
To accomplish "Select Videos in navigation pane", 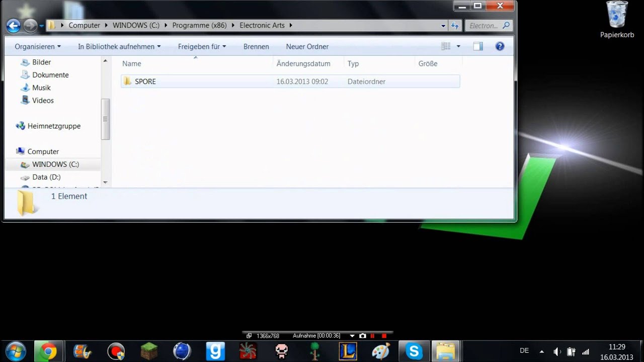I will (43, 101).
